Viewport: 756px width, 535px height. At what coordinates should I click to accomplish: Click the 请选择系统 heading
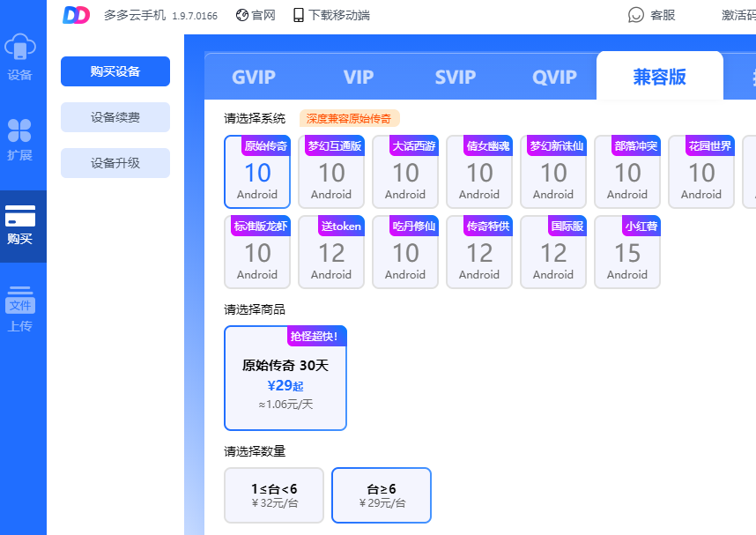tap(255, 119)
